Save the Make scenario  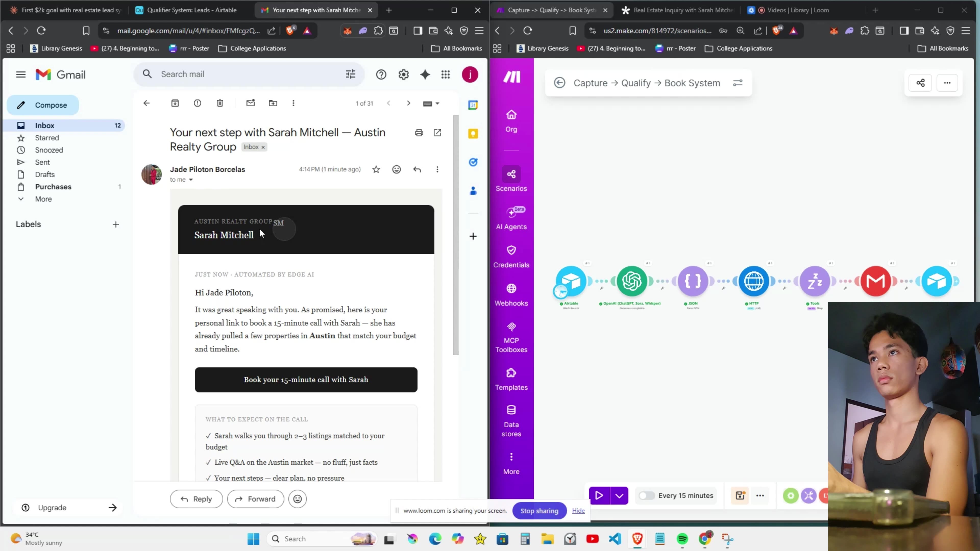point(740,495)
